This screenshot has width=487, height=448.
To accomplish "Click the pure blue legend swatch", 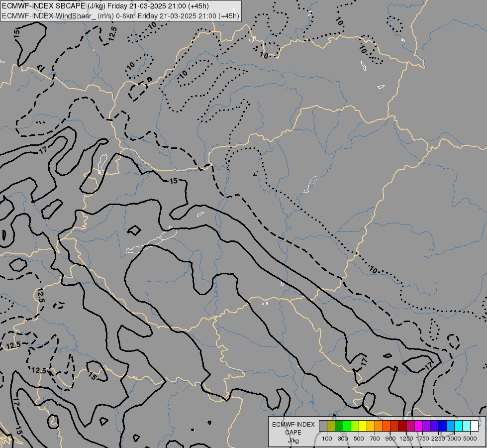I will 443,426.
